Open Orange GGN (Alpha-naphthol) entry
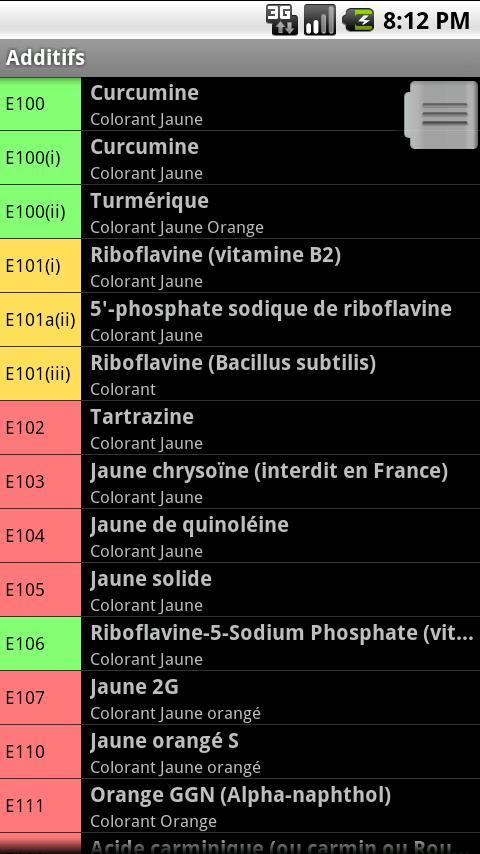The image size is (480, 854). tap(240, 805)
